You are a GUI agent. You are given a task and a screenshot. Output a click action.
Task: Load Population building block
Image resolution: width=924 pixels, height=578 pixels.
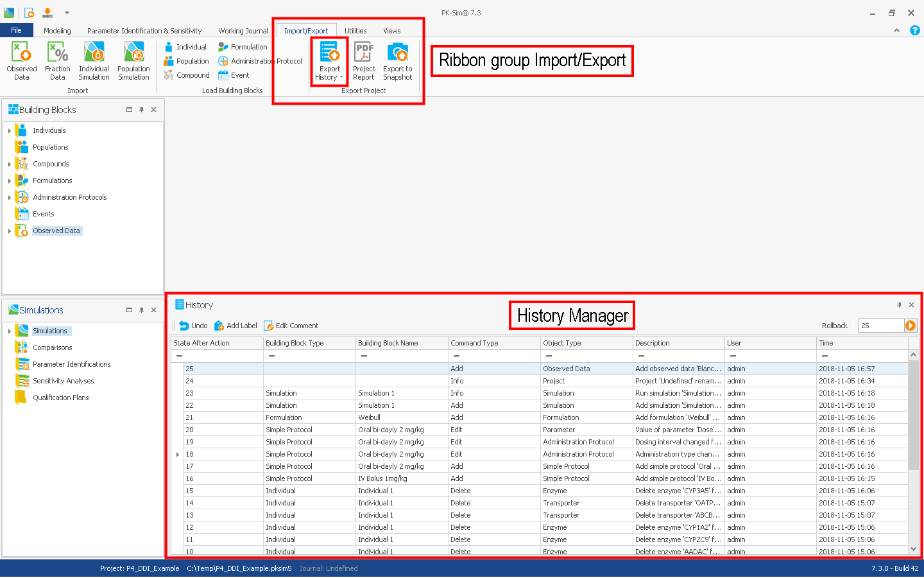point(186,61)
